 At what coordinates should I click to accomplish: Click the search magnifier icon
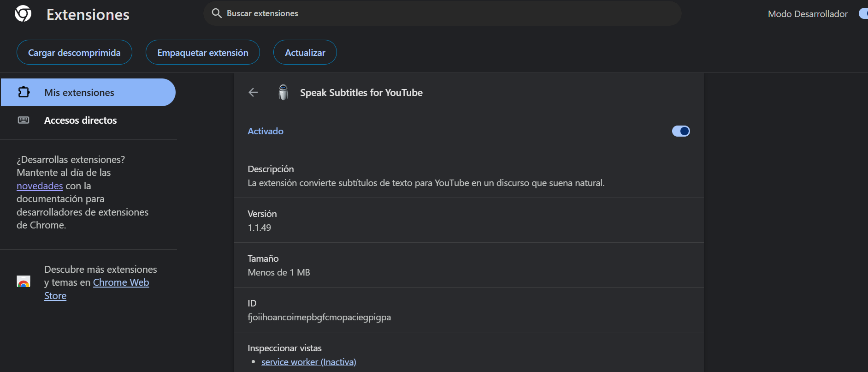pos(217,13)
